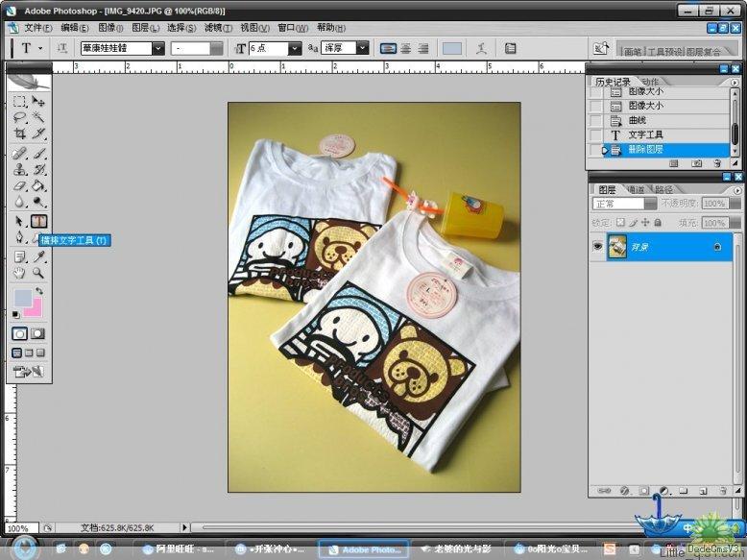
Task: Enable full screen with menu bar
Action: (29, 353)
